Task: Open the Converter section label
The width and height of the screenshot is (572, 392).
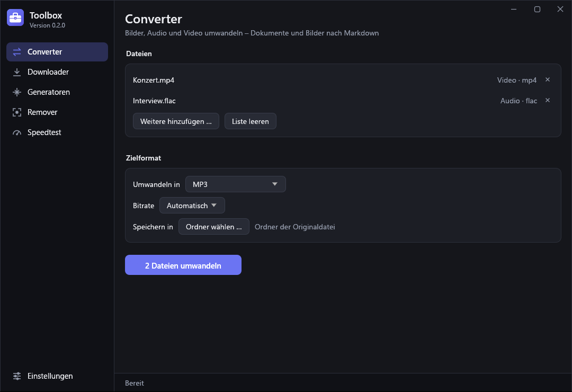Action: 44,52
